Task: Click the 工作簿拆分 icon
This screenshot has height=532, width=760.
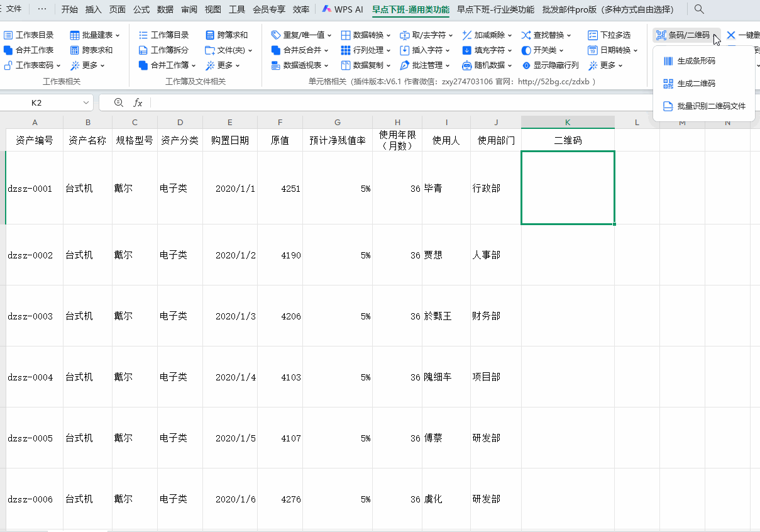Action: coord(143,50)
